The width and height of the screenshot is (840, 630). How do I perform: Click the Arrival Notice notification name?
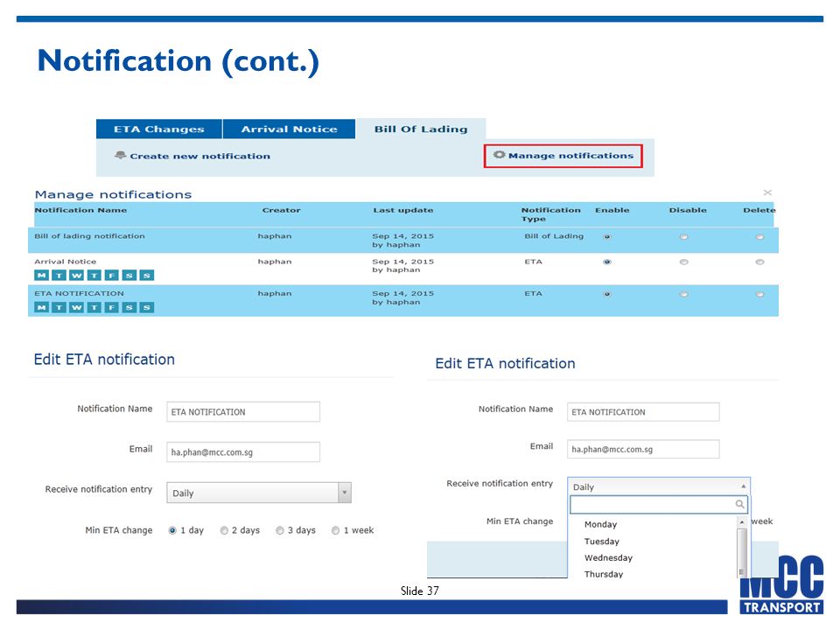[x=66, y=262]
